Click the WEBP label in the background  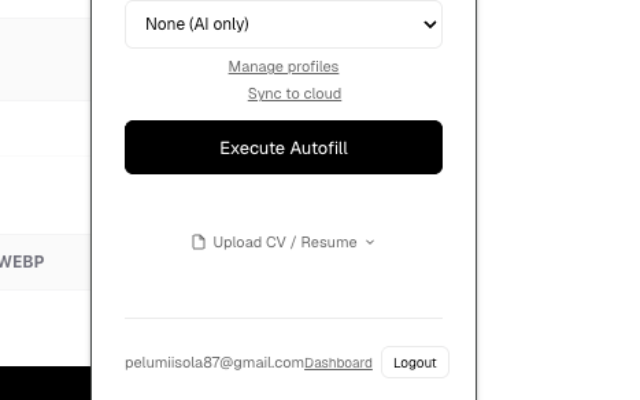tap(22, 262)
